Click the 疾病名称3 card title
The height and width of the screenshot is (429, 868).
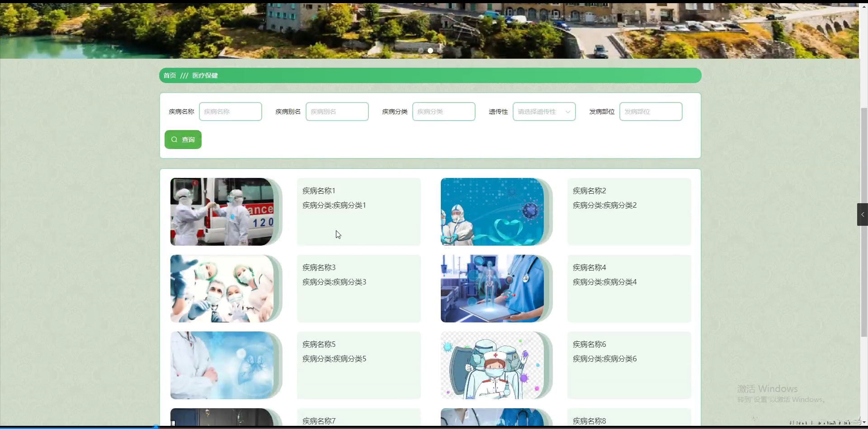tap(319, 267)
